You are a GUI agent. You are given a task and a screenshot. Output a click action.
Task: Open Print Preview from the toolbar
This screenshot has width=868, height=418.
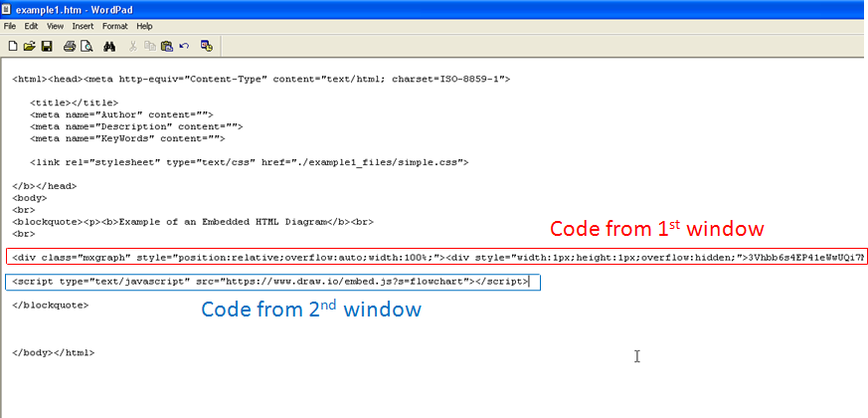(87, 47)
